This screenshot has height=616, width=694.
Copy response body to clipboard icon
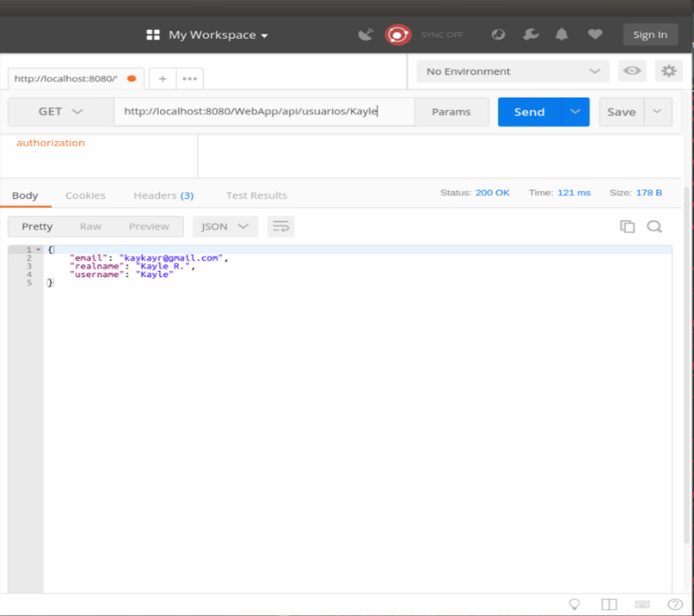click(x=627, y=226)
